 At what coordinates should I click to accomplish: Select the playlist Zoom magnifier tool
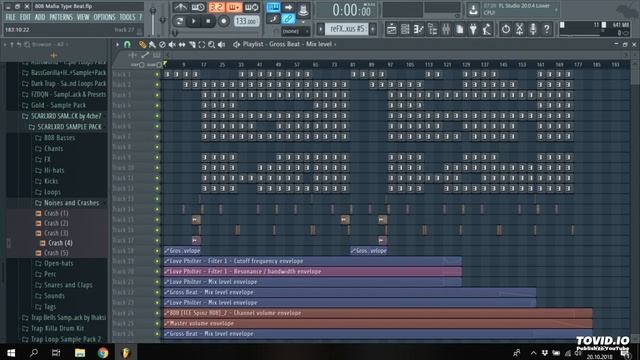[x=211, y=44]
